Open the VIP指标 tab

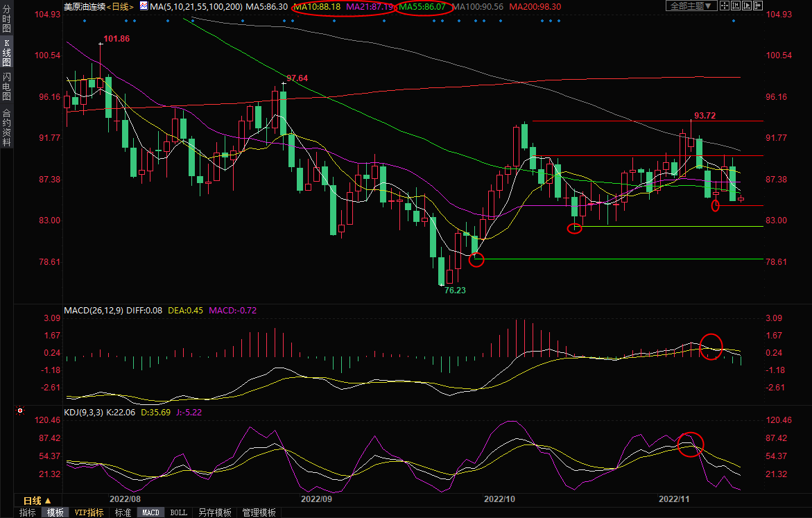[x=89, y=512]
